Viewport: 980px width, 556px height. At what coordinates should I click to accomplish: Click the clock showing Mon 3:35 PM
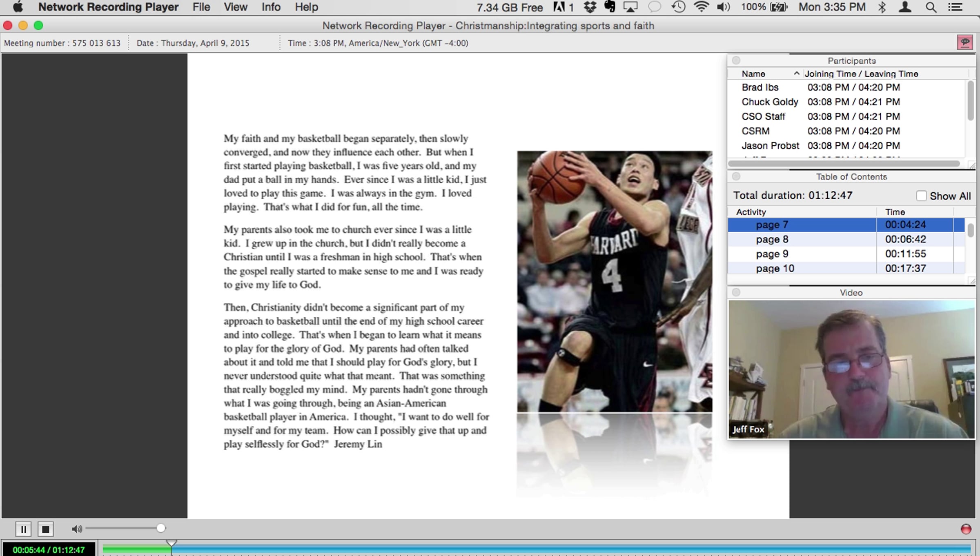click(x=832, y=7)
